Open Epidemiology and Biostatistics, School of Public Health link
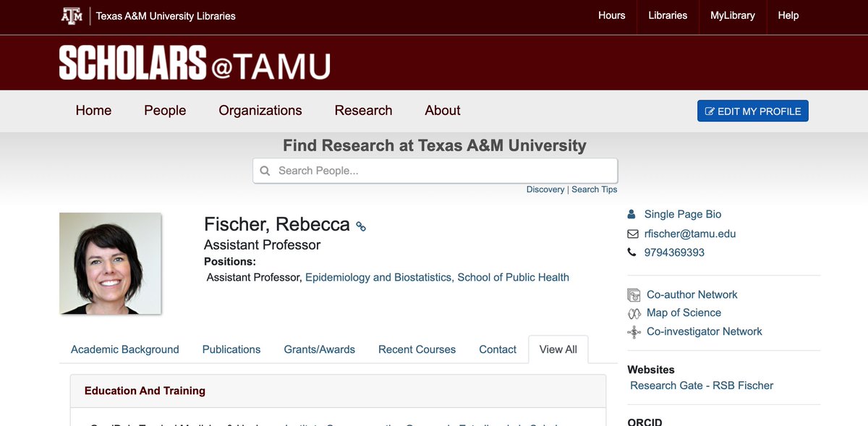 [x=437, y=278]
